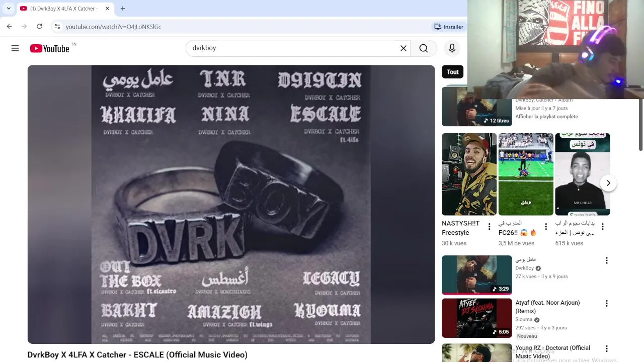Start voice search with the microphone icon

click(x=452, y=48)
